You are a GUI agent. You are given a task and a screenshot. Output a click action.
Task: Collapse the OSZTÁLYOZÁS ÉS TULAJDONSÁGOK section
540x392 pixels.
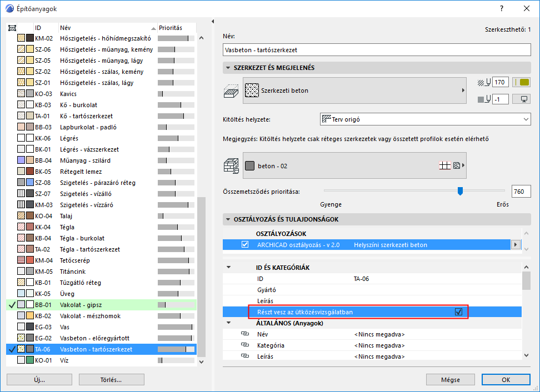pos(228,219)
